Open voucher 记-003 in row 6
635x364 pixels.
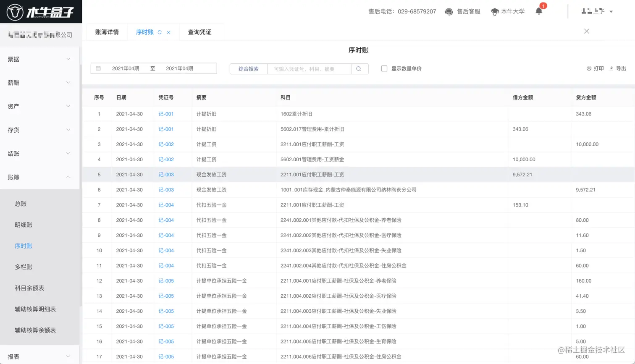(x=166, y=190)
